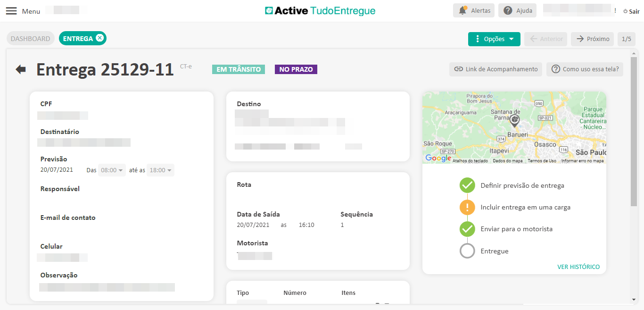Open the 18:00 end time dropdown
The width and height of the screenshot is (644, 310).
pyautogui.click(x=160, y=170)
